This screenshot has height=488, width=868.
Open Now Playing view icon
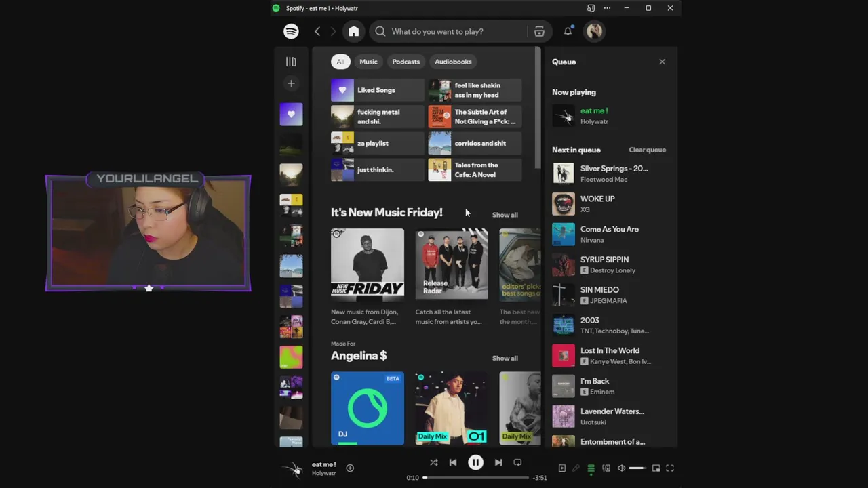[x=562, y=468]
